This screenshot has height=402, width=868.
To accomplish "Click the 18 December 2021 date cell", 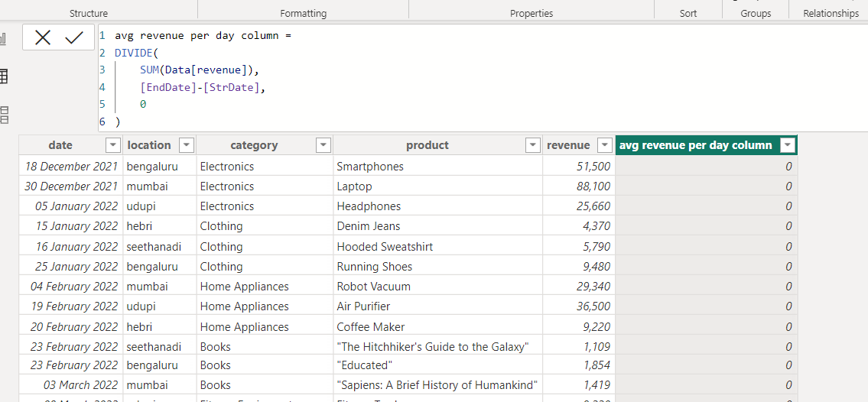I will pos(71,167).
